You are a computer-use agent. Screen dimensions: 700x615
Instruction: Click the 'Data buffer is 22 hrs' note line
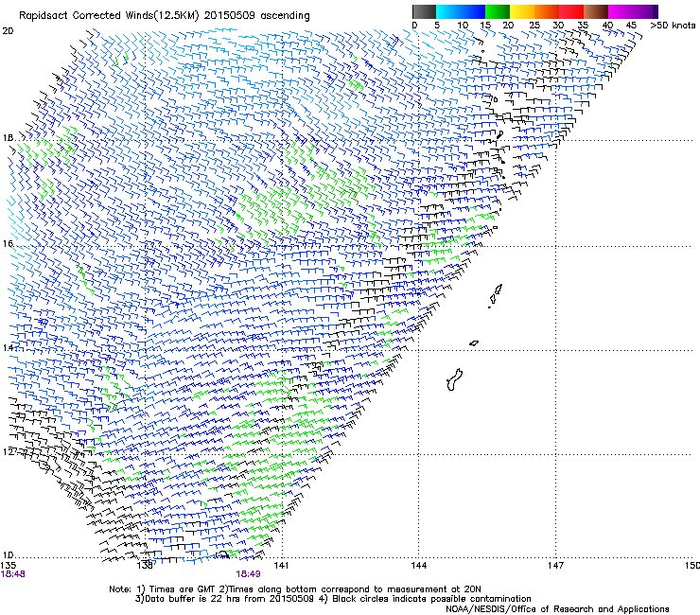coord(333,599)
